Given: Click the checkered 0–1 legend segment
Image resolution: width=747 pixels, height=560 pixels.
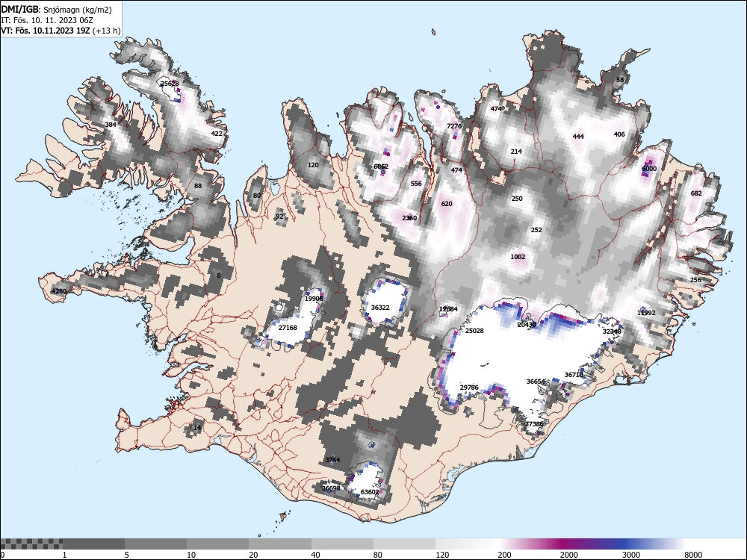Looking at the screenshot, I should click(31, 544).
